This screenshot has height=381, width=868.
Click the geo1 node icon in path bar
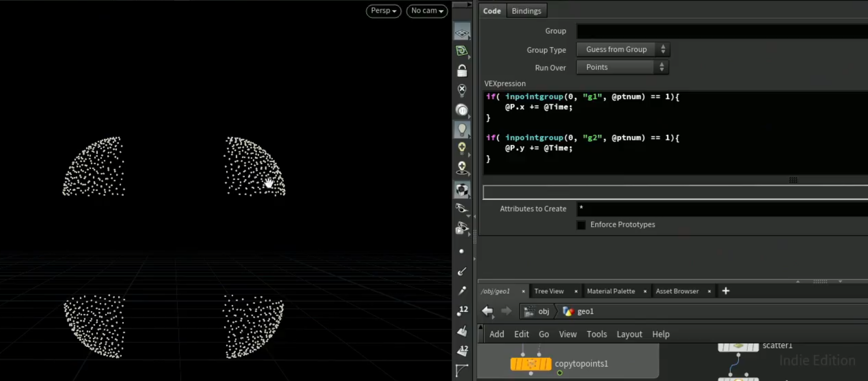pos(568,311)
